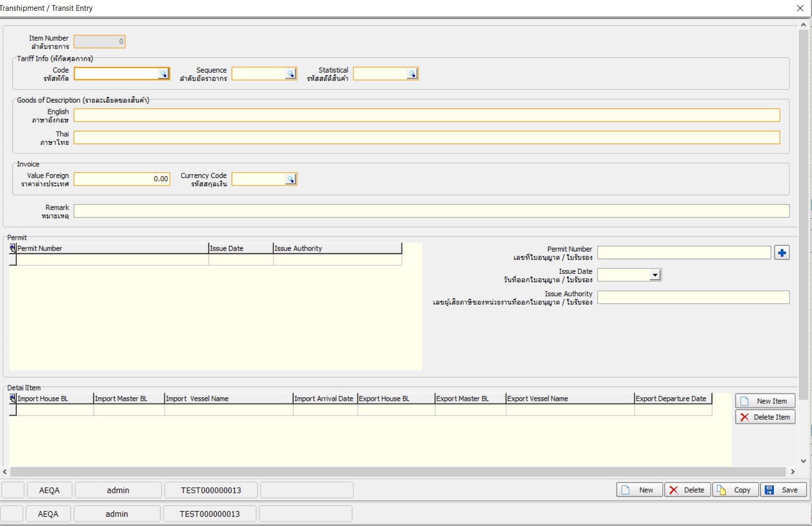Click the Permit Number input on right
Image resolution: width=812 pixels, height=526 pixels.
coord(684,253)
